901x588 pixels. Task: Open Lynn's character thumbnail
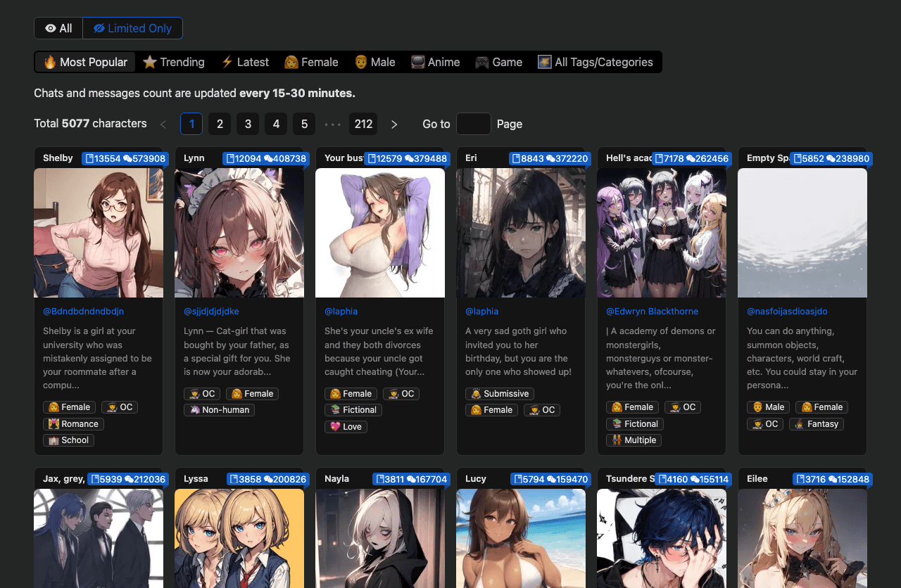tap(239, 233)
